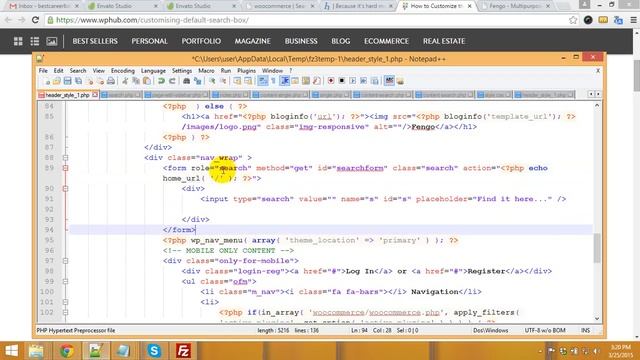
Task: Click the Save All toolbar icon
Action: coord(78,81)
